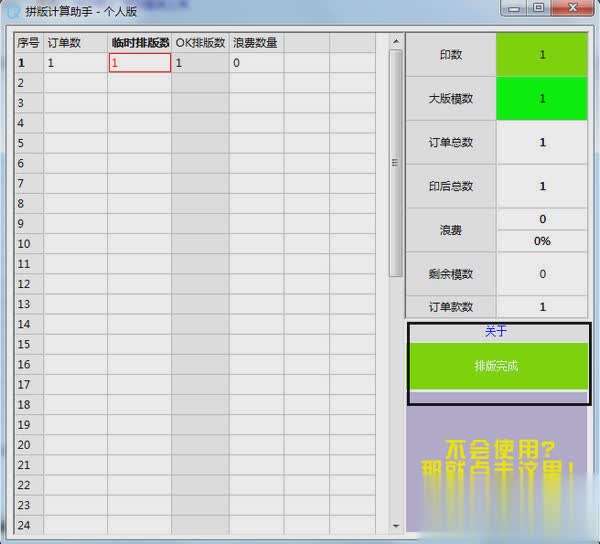Click the 浪费数量 column header
This screenshot has width=600, height=544.
click(256, 43)
